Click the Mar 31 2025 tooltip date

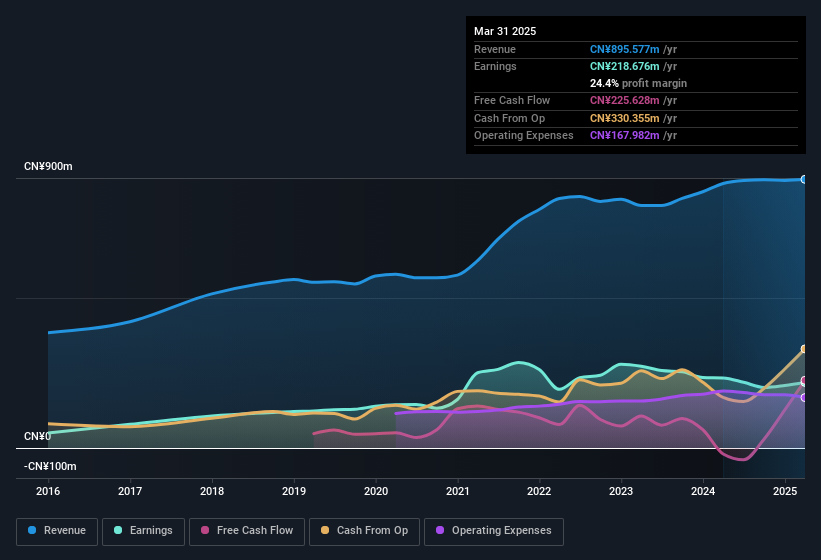pyautogui.click(x=505, y=31)
